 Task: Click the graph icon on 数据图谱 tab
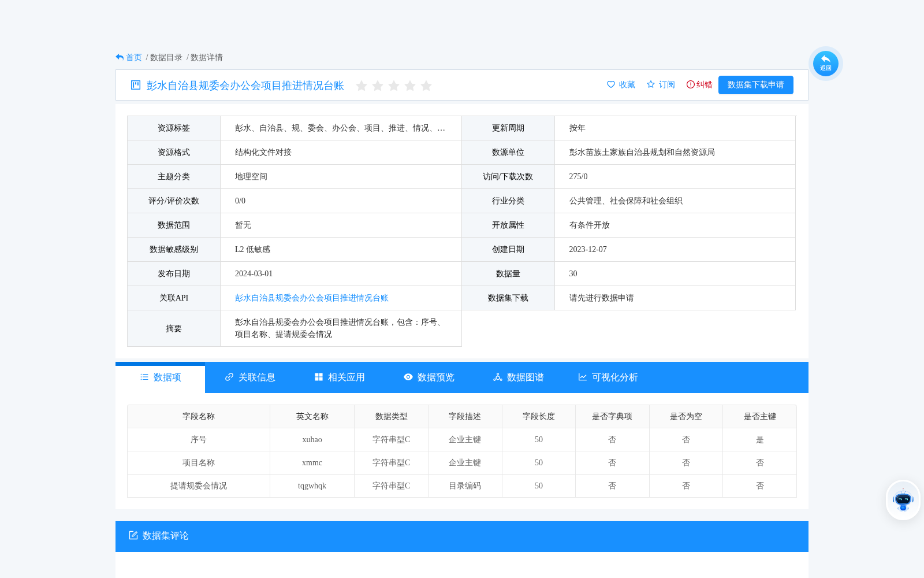[x=498, y=377]
